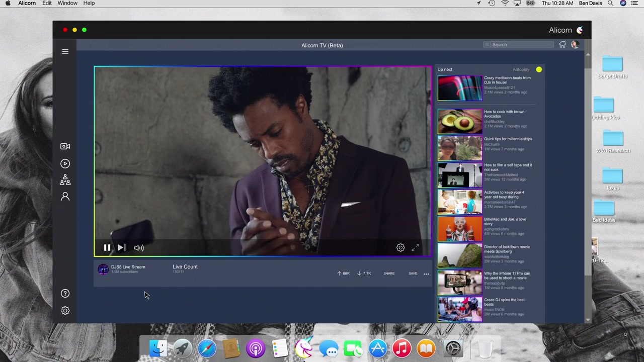
Task: Open the three-dot more options menu
Action: pos(426,274)
